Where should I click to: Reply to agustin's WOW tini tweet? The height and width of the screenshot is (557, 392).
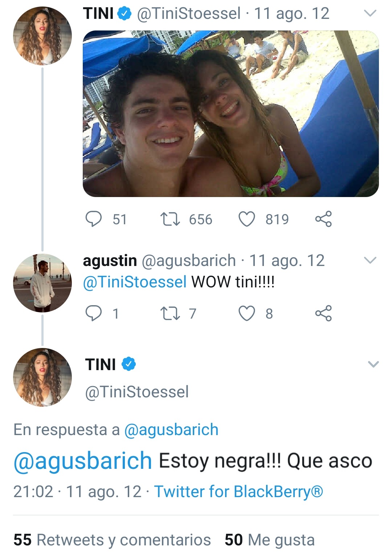[x=93, y=314]
